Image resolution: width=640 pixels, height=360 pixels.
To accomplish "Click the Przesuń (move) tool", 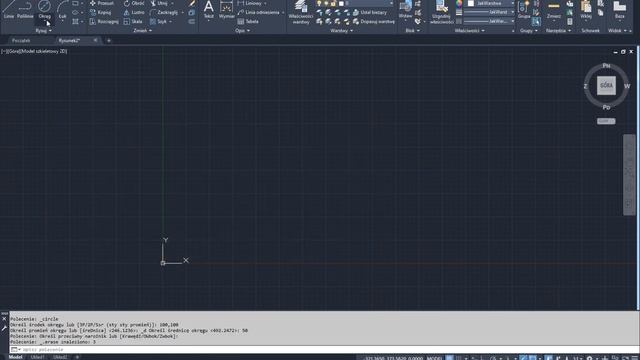I will tap(102, 3).
